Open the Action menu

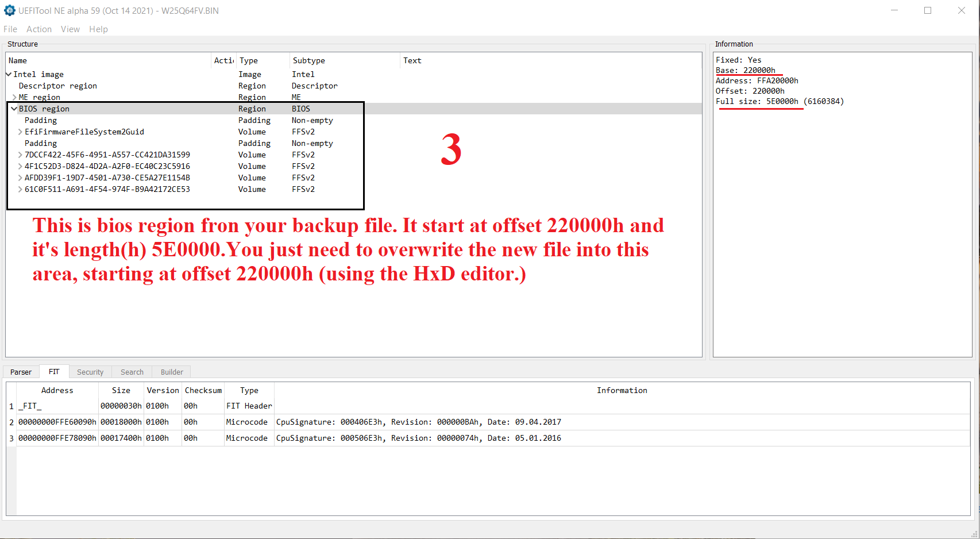[x=39, y=29]
